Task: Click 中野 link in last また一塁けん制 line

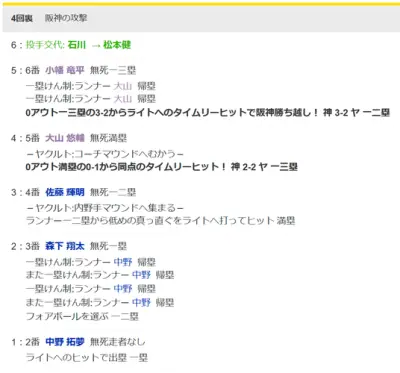Action: 141,302
